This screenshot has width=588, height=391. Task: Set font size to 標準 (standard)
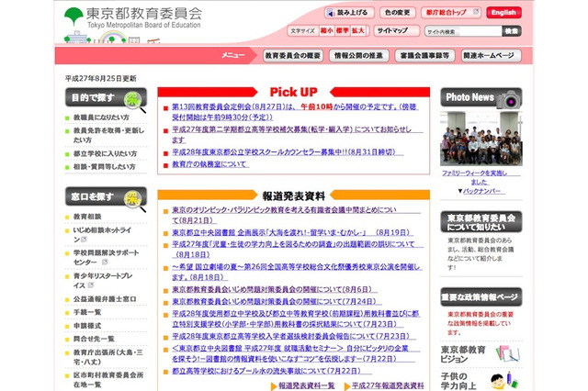[x=342, y=31]
